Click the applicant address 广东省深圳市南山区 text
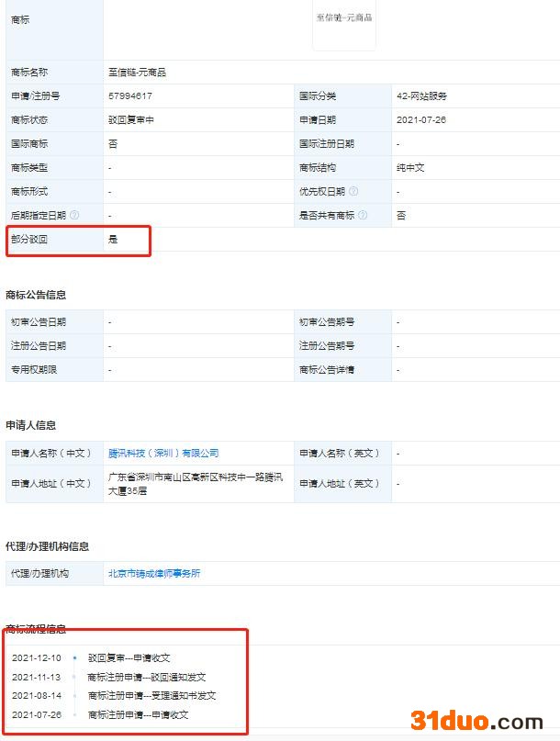This screenshot has height=741, width=560. click(196, 484)
